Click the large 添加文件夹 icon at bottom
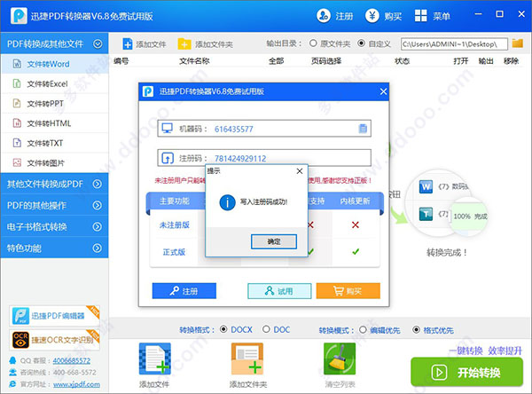 point(247,359)
